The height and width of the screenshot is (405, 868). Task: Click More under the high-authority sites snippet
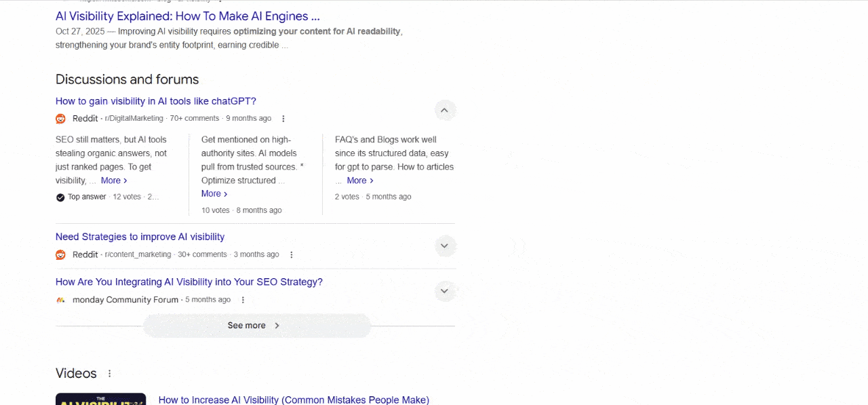click(x=212, y=193)
